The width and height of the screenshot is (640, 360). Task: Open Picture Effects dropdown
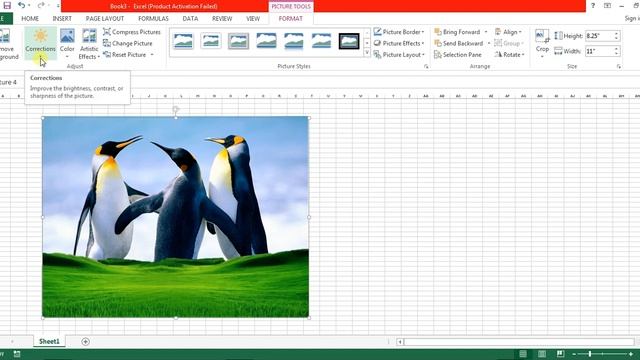coord(399,43)
